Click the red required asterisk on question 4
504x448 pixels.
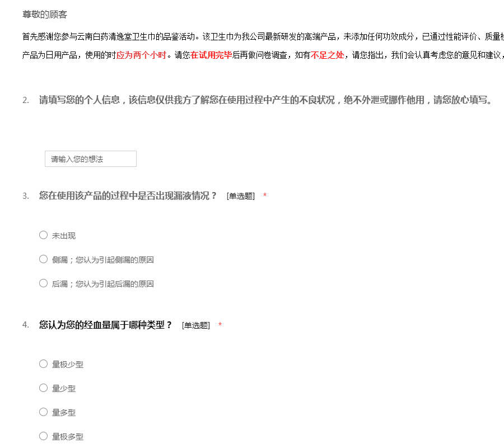(x=220, y=325)
